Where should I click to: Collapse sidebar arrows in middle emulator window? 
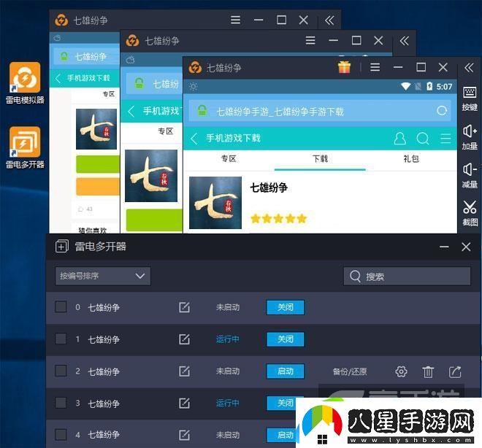click(405, 41)
